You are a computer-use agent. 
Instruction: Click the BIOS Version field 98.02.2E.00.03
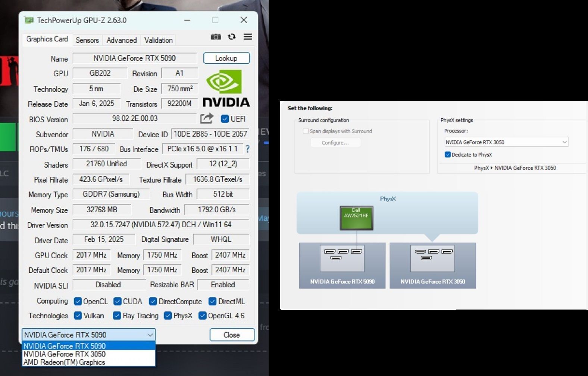[x=135, y=118]
